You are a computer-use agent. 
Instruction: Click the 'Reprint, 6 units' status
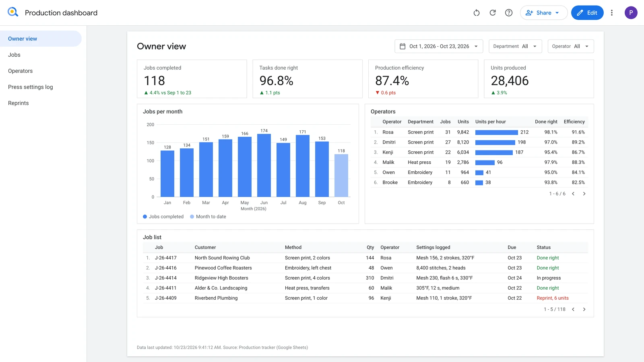(552, 298)
